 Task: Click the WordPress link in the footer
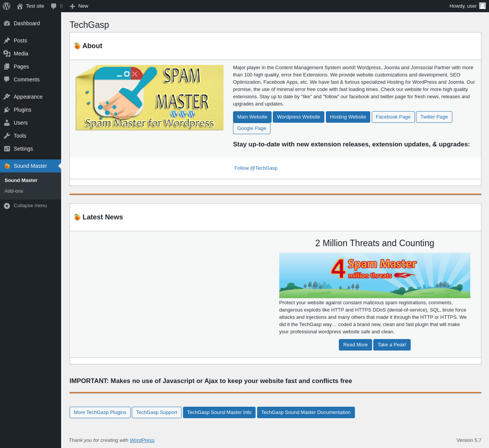pos(142,440)
